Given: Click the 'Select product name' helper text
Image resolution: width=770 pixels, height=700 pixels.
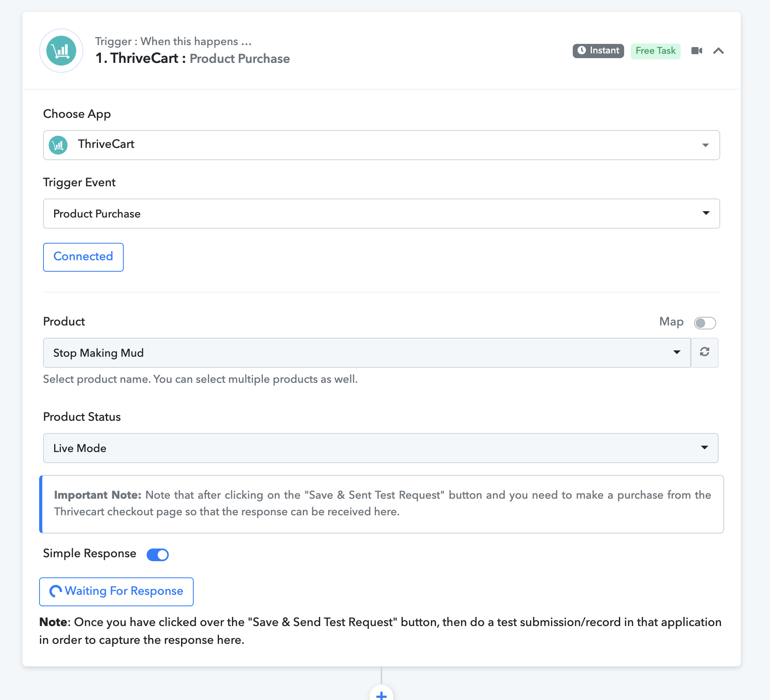Looking at the screenshot, I should pos(200,379).
